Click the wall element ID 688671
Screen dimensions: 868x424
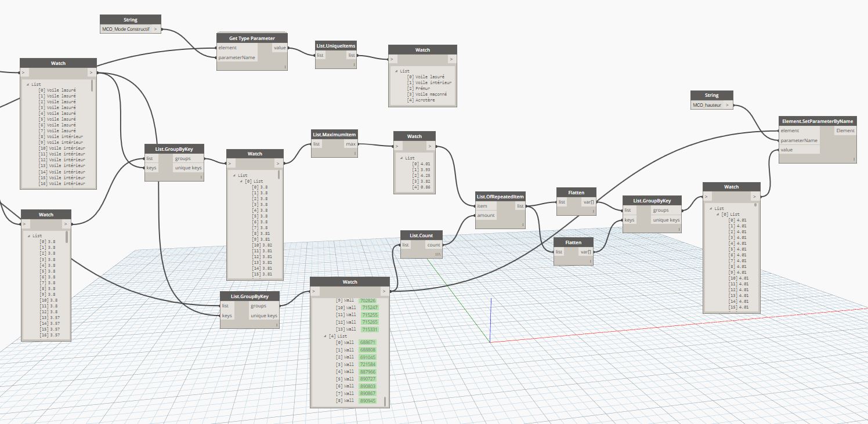click(367, 343)
